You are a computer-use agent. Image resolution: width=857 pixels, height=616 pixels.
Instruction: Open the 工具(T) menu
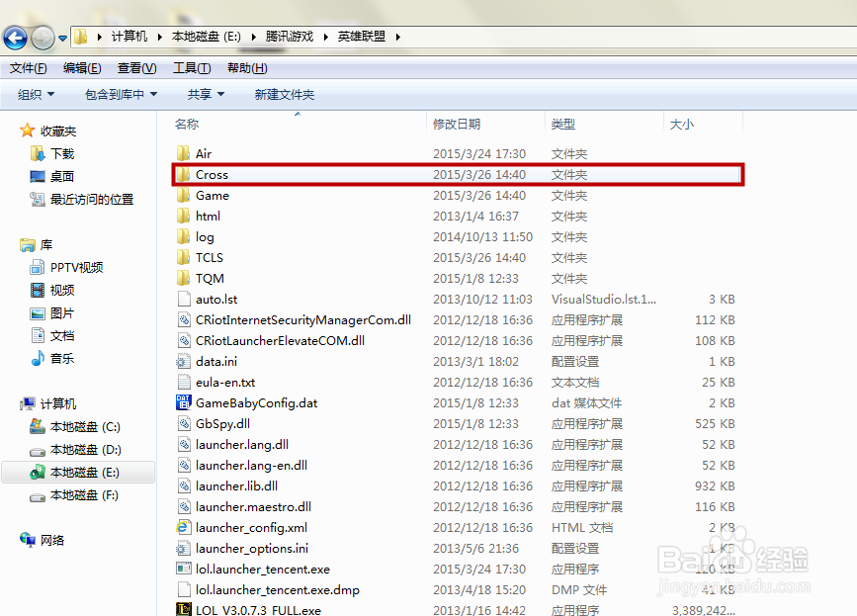pyautogui.click(x=192, y=68)
